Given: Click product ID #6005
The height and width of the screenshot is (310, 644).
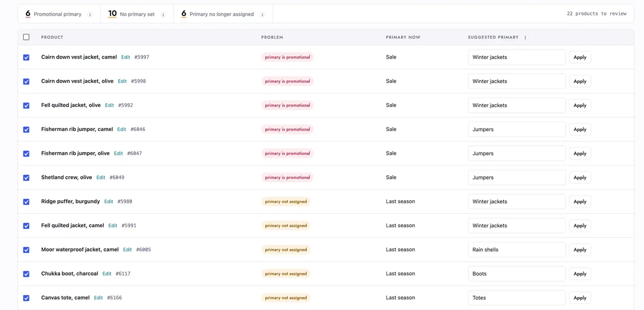Looking at the screenshot, I should coord(143,249).
